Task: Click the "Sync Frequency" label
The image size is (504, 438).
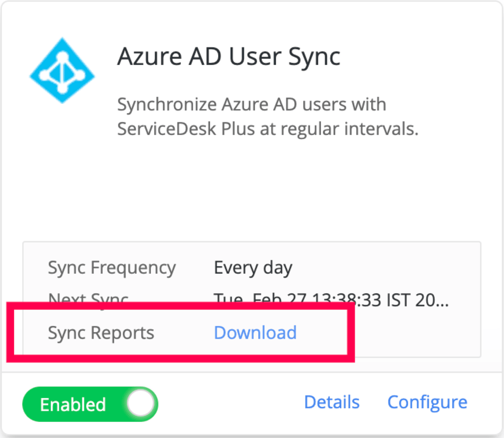Action: pos(112,268)
